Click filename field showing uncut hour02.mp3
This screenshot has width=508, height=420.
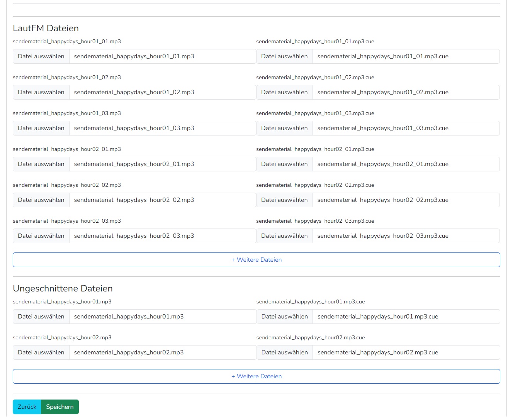tap(163, 352)
